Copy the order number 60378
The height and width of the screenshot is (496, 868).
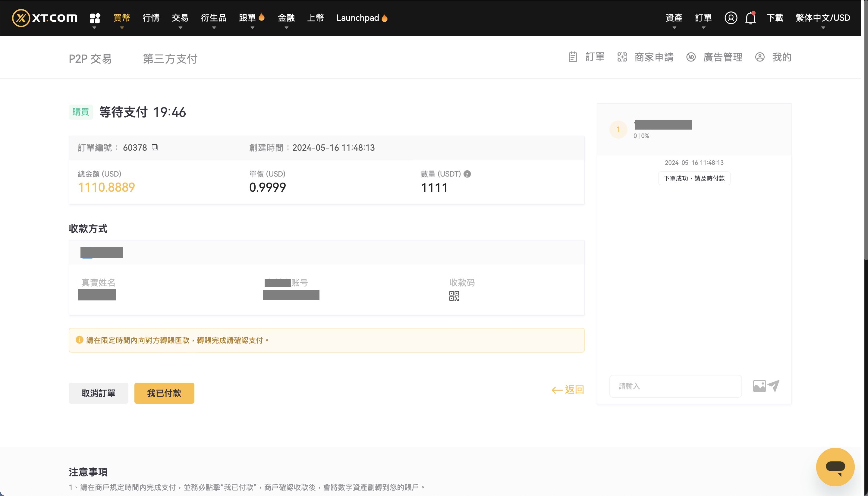tap(155, 147)
